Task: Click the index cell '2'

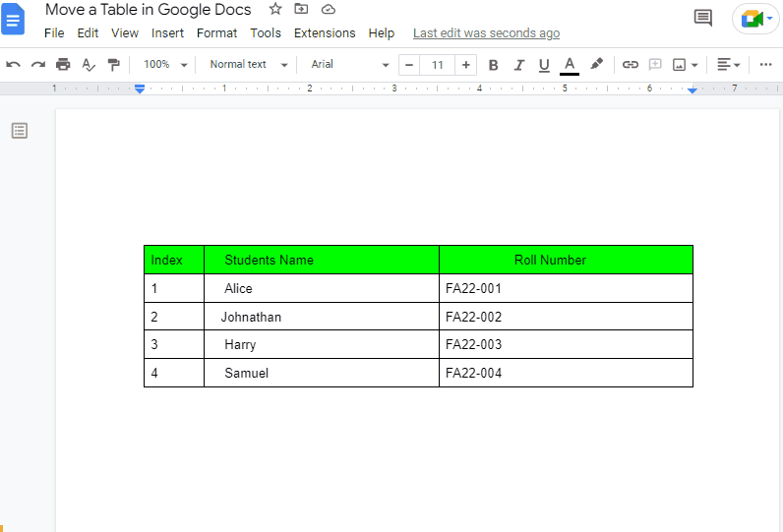Action: pyautogui.click(x=174, y=317)
